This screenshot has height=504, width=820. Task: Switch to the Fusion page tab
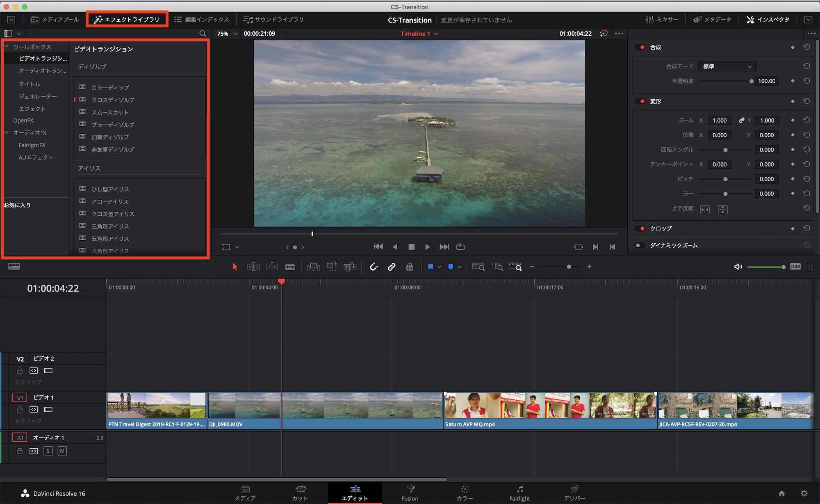point(410,493)
